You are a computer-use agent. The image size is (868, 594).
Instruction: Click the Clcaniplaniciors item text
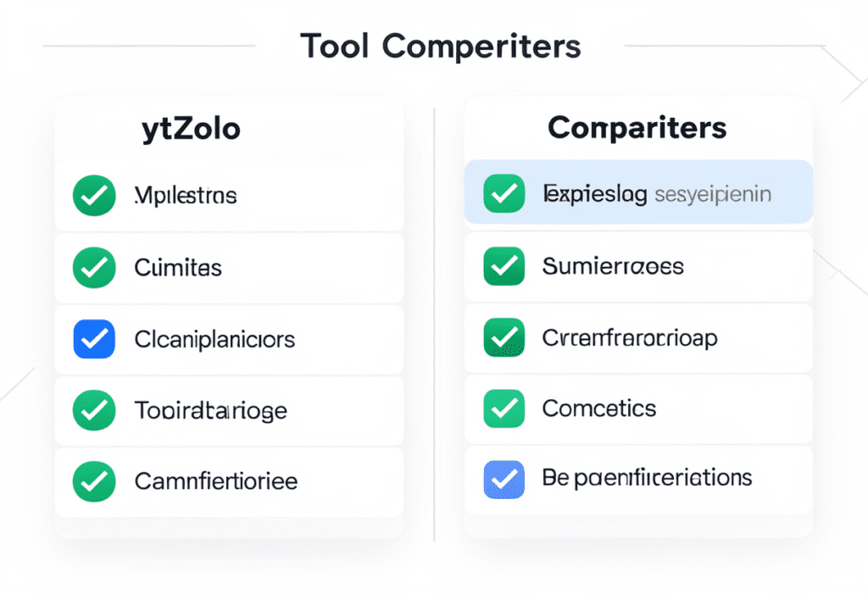point(214,340)
